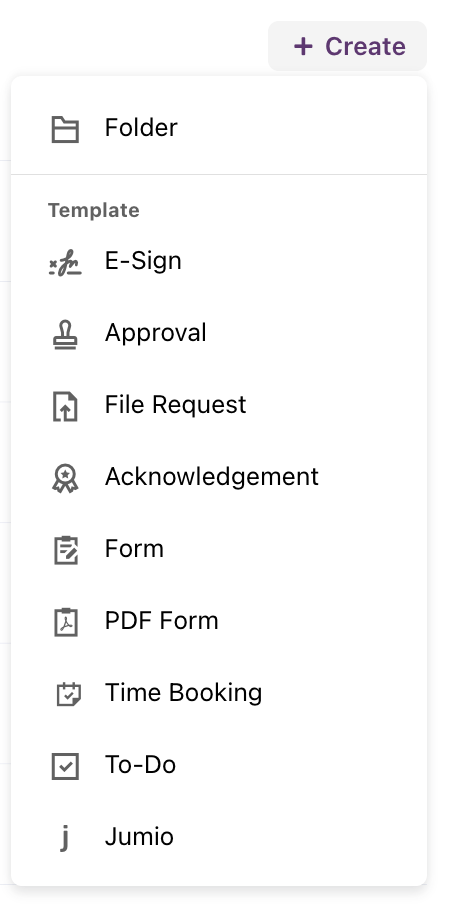450x904 pixels.
Task: Click the E-Sign signature icon
Action: [x=65, y=263]
